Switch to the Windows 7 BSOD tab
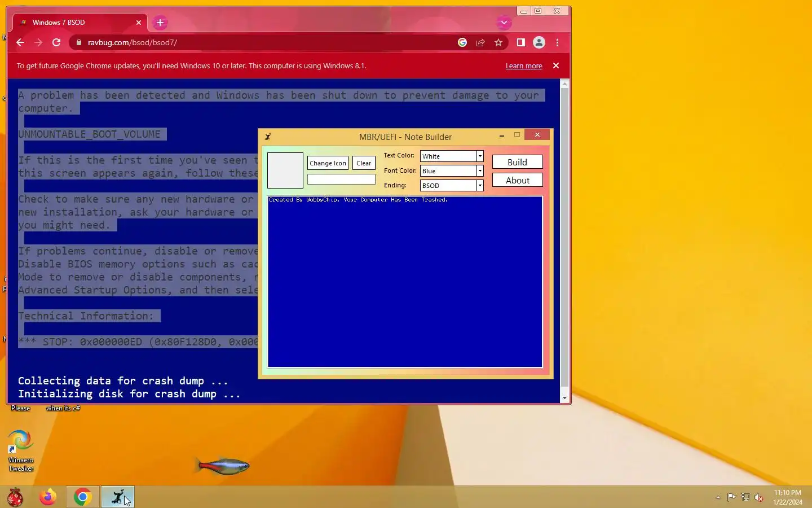Image resolution: width=812 pixels, height=508 pixels. pos(79,23)
